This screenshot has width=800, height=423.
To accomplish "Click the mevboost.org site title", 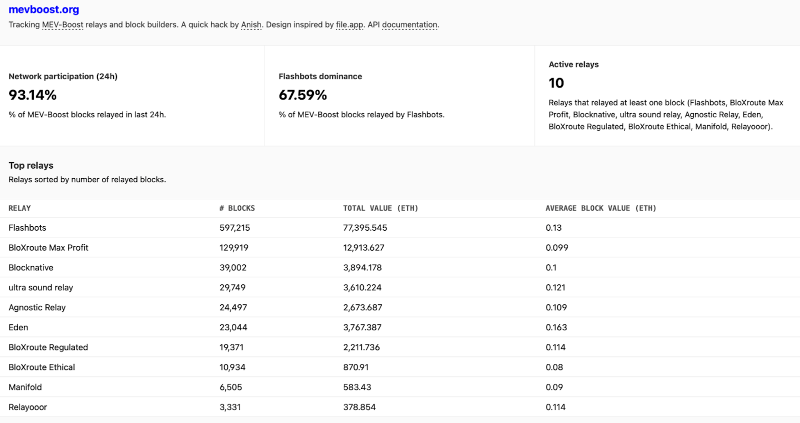I will click(x=43, y=9).
